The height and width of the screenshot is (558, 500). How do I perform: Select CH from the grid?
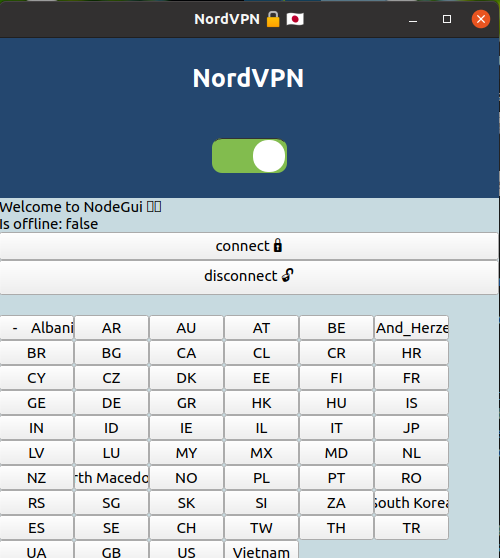click(x=186, y=528)
